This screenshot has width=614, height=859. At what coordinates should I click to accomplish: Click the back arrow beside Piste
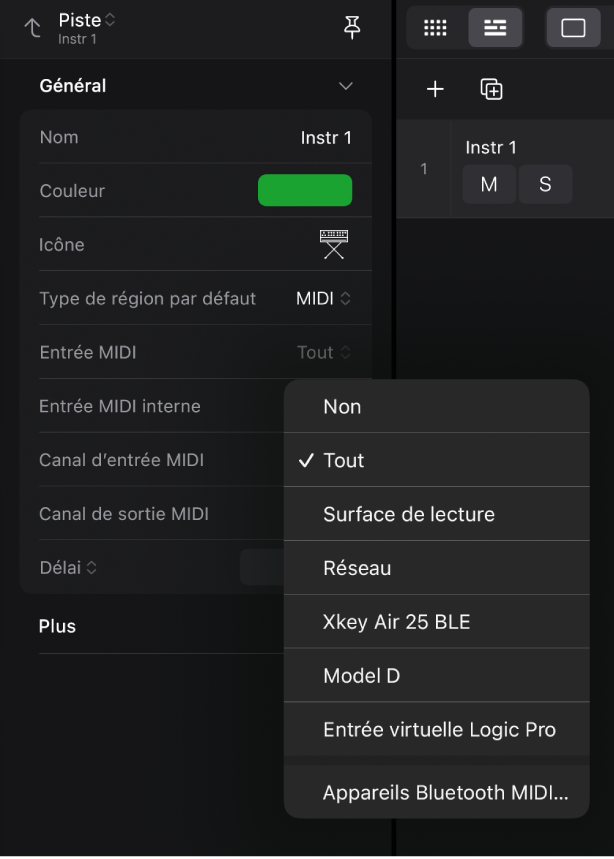[x=33, y=28]
